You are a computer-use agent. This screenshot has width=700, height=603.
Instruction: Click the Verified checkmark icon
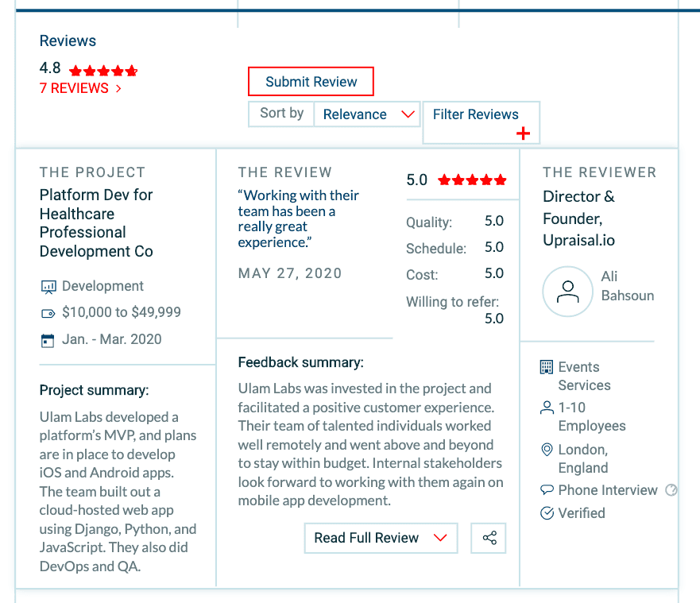pyautogui.click(x=547, y=513)
